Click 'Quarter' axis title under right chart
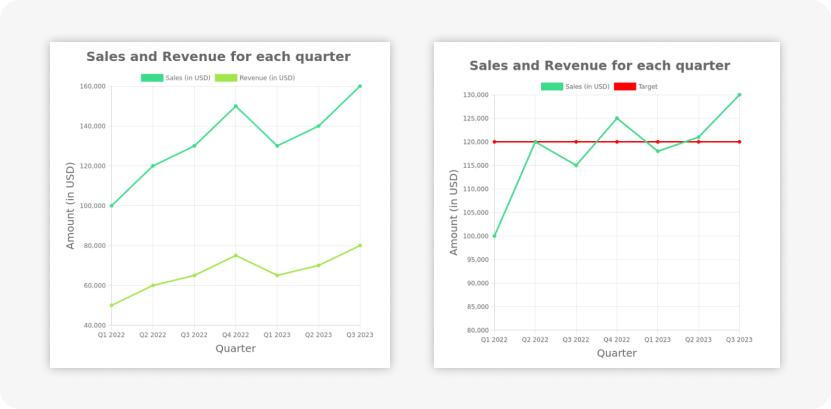831x409 pixels. pos(617,353)
